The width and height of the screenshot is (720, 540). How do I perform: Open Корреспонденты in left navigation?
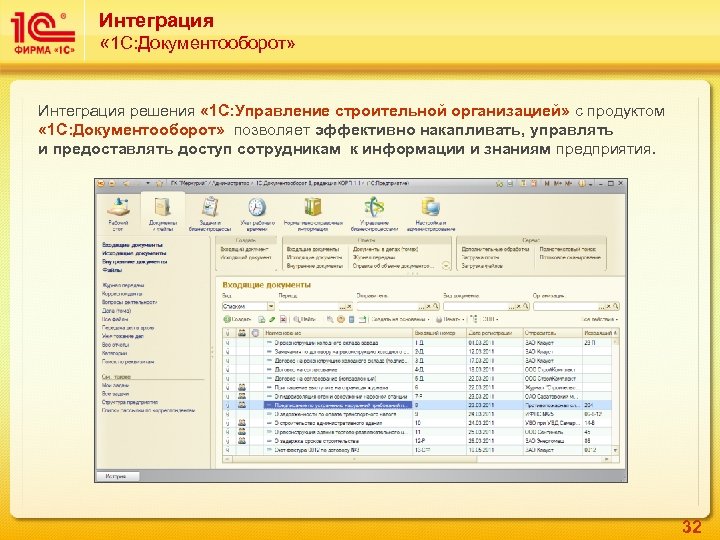122,294
